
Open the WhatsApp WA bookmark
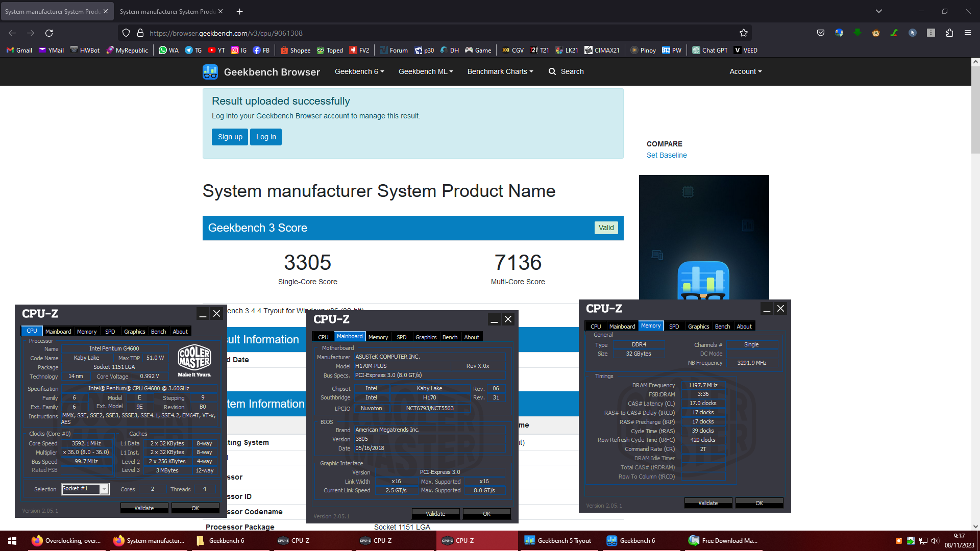click(x=168, y=50)
